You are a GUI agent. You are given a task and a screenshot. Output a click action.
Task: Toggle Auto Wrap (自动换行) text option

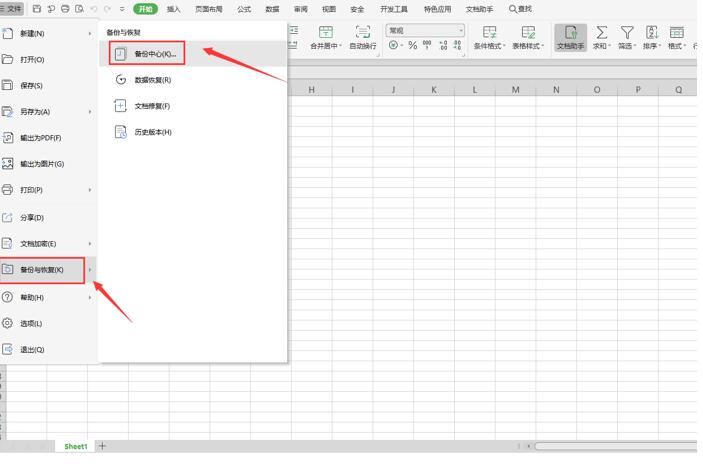pos(363,38)
